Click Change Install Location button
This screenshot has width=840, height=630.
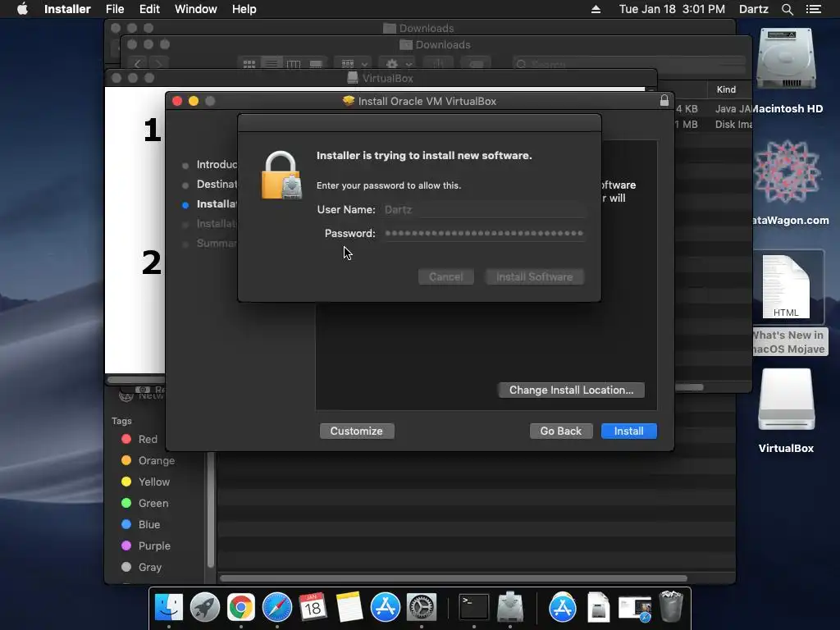click(571, 390)
